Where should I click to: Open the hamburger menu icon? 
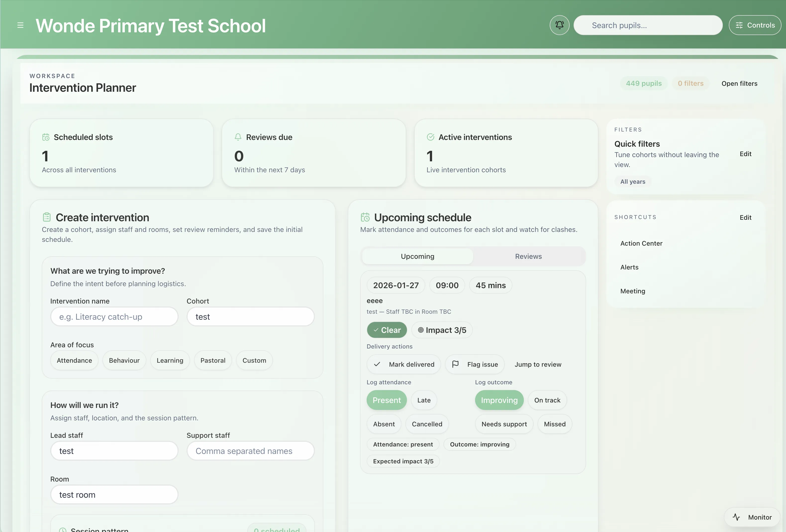pos(20,25)
